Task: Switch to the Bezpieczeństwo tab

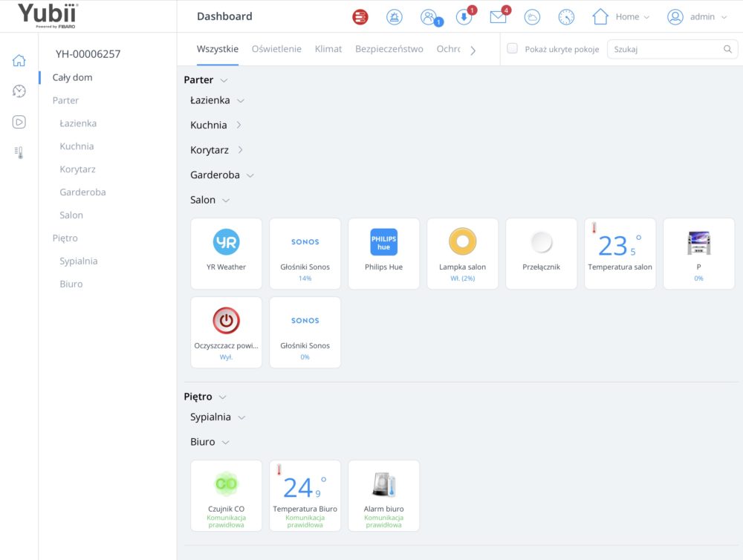Action: [x=389, y=49]
